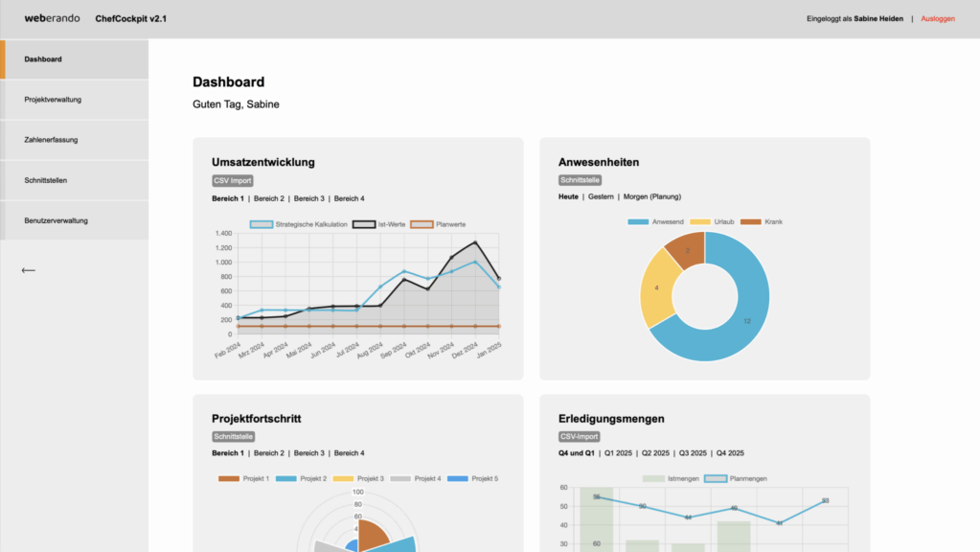Select Morgen (Planung) in Anwesenheiten
This screenshot has width=980, height=552.
click(x=652, y=196)
